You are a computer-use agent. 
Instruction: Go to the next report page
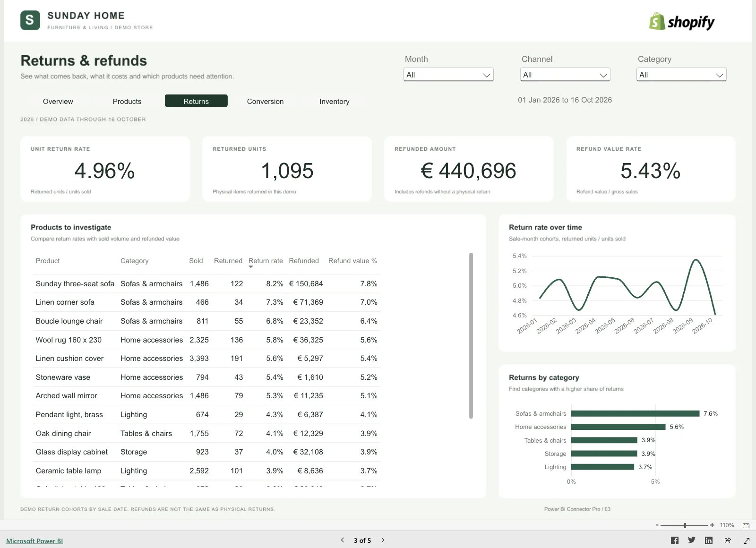click(x=383, y=540)
